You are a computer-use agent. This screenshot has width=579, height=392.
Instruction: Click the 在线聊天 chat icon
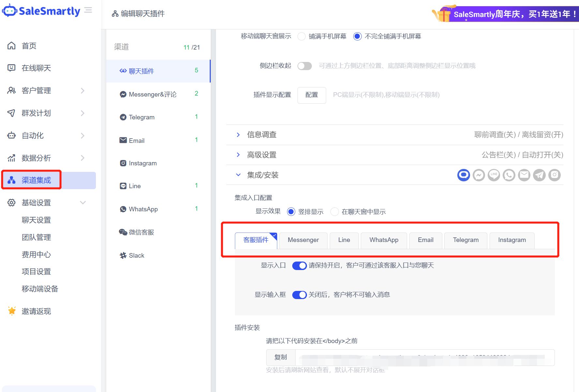11,68
